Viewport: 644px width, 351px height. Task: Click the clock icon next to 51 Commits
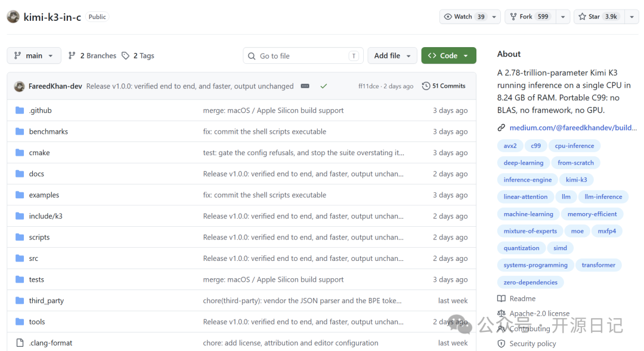point(426,86)
